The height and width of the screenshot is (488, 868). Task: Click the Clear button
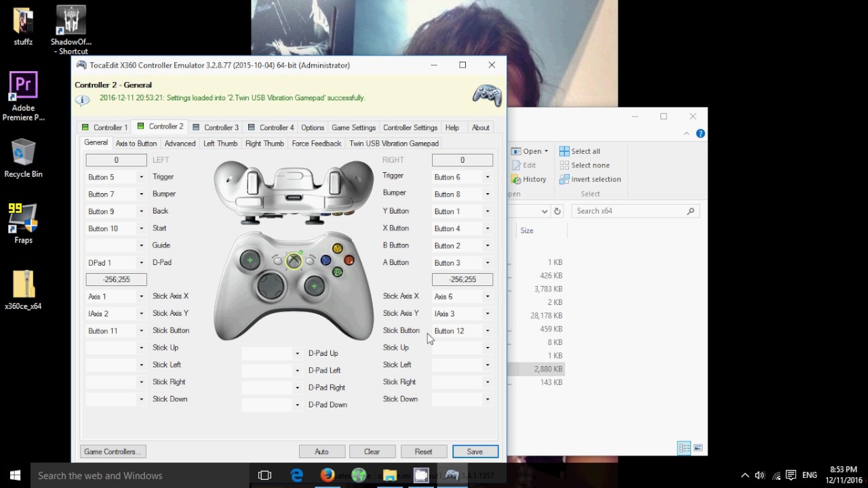pyautogui.click(x=372, y=451)
